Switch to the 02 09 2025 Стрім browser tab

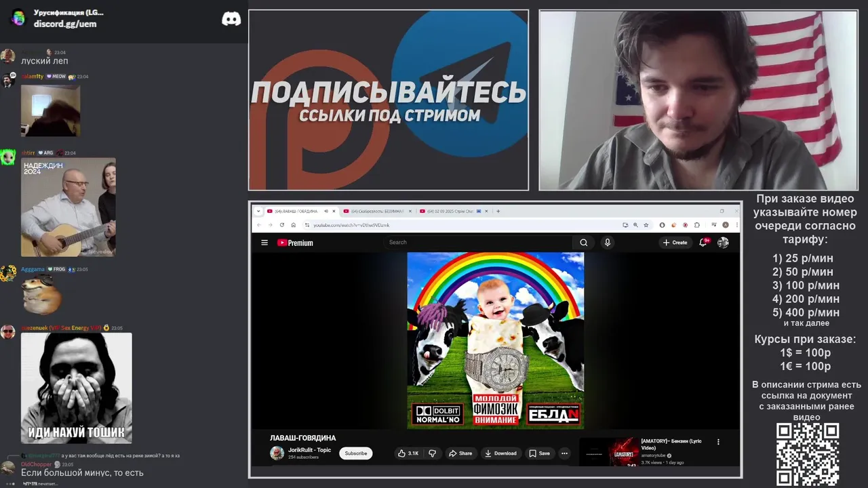[x=454, y=211]
